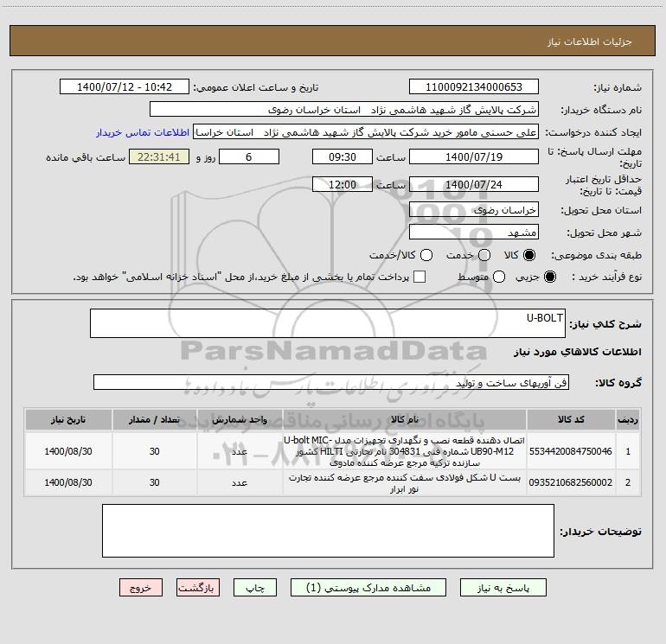Click the ردیف column header
Screen dimensions: 666x644
(x=627, y=419)
